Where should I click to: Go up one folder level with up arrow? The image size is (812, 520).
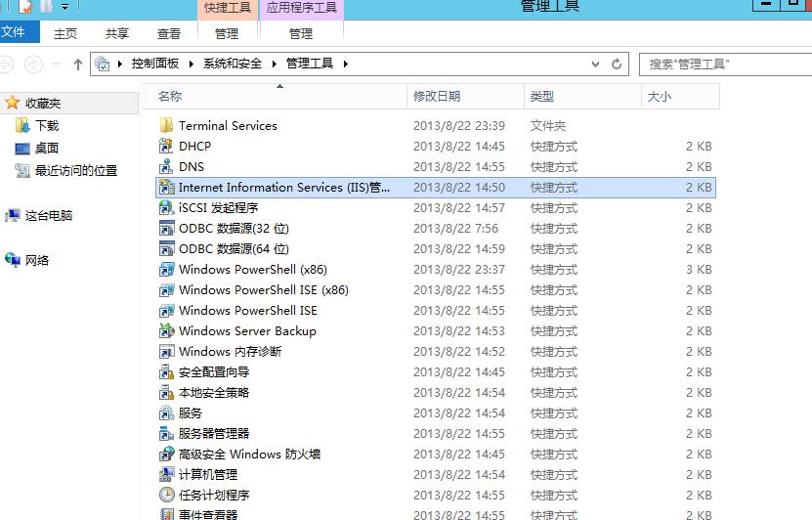[x=77, y=65]
